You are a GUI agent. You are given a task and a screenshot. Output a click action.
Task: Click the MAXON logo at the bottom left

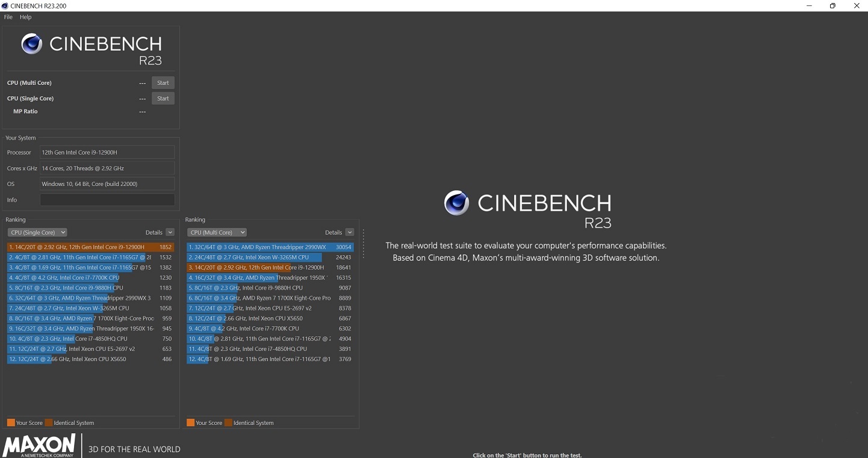39,446
